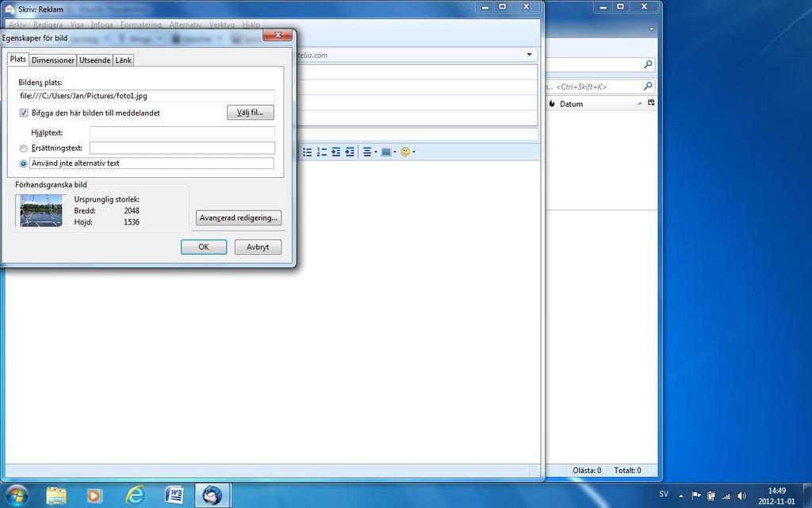Click the quick filter search magnifier (Ctrl+Skift+K)
Image resolution: width=812 pixels, height=508 pixels.
[x=648, y=87]
